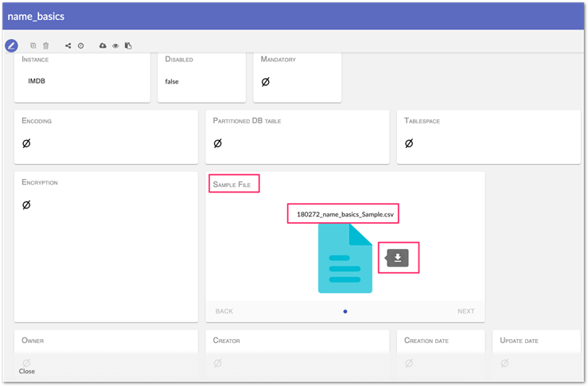588x386 pixels.
Task: Click the Sample File heading
Action: [232, 184]
